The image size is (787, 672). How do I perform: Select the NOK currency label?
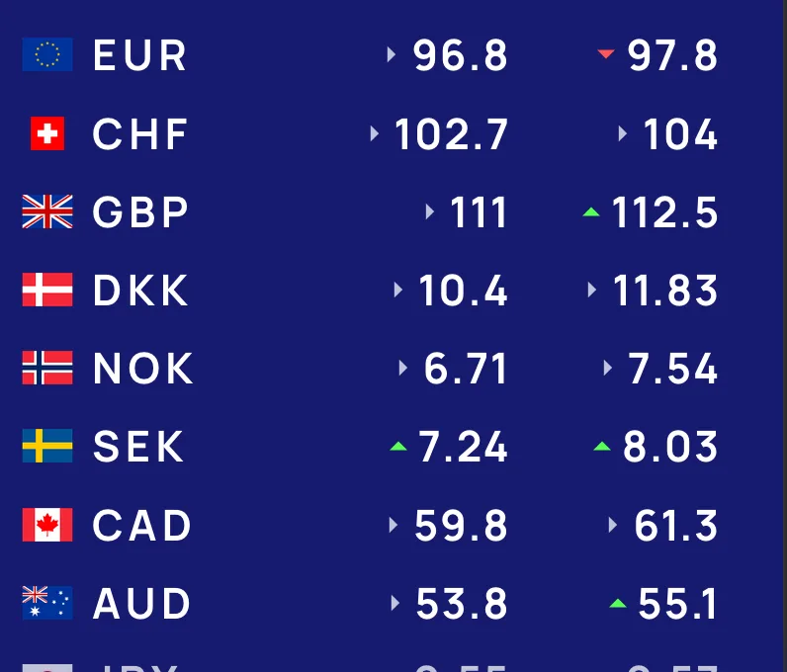(x=143, y=369)
